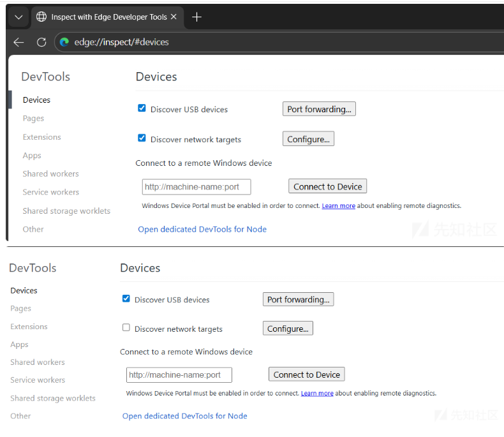The height and width of the screenshot is (437, 504).
Task: Enable the unchecked Discover network targets checkbox
Action: pos(126,328)
